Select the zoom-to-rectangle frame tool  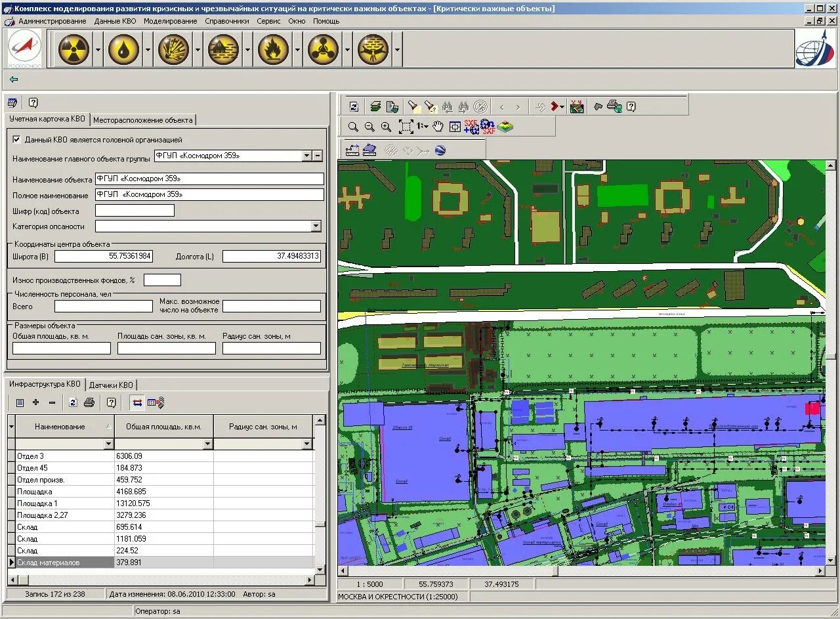pos(406,127)
